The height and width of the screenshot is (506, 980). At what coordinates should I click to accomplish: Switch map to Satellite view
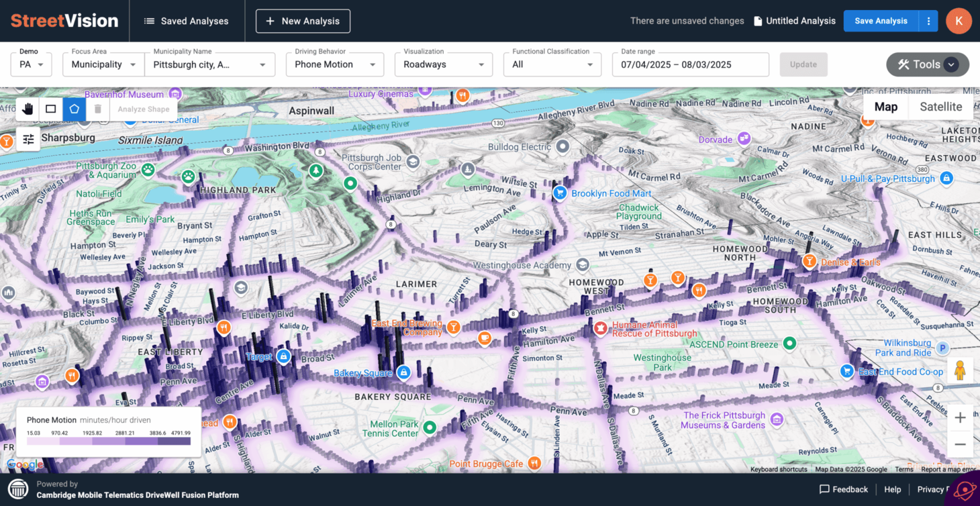[x=940, y=107]
